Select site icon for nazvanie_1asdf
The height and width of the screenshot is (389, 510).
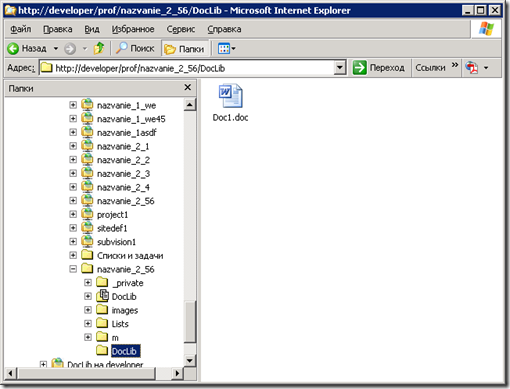(87, 132)
